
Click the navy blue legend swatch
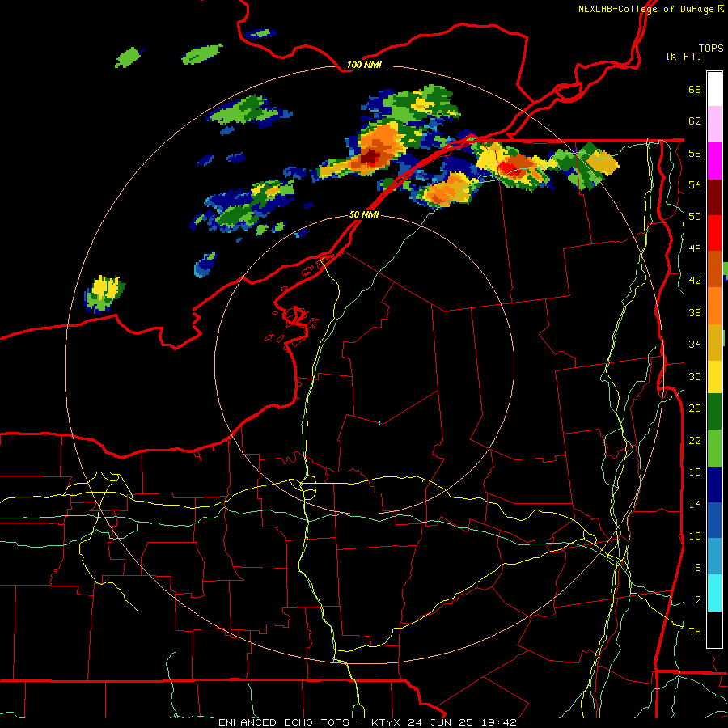click(714, 484)
